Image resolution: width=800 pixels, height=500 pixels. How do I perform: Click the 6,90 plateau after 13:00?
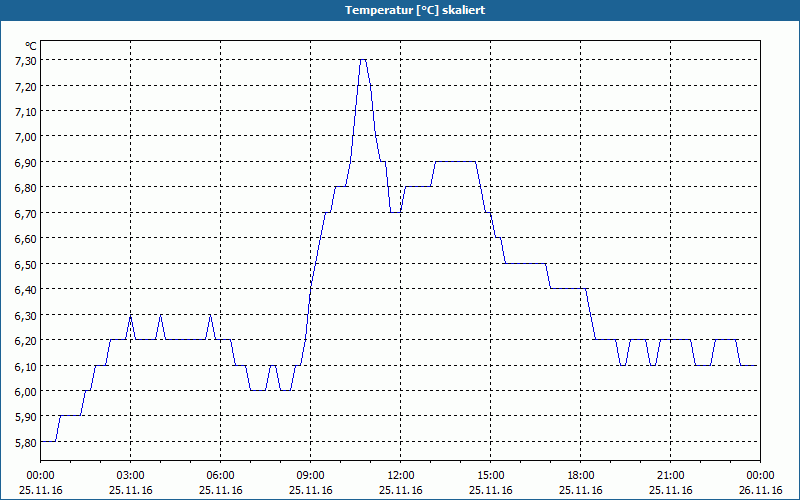coord(456,162)
